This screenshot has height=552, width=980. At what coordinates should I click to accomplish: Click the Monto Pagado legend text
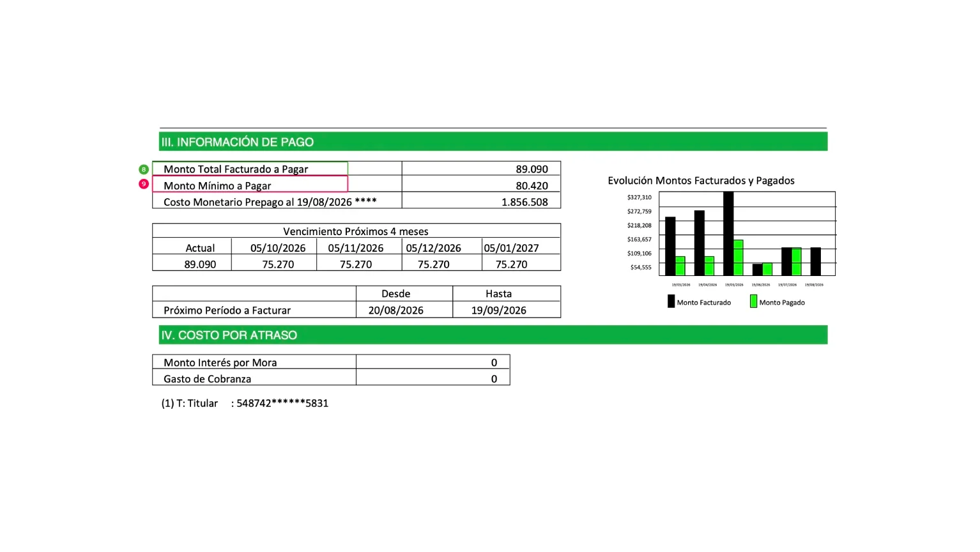[x=782, y=303]
